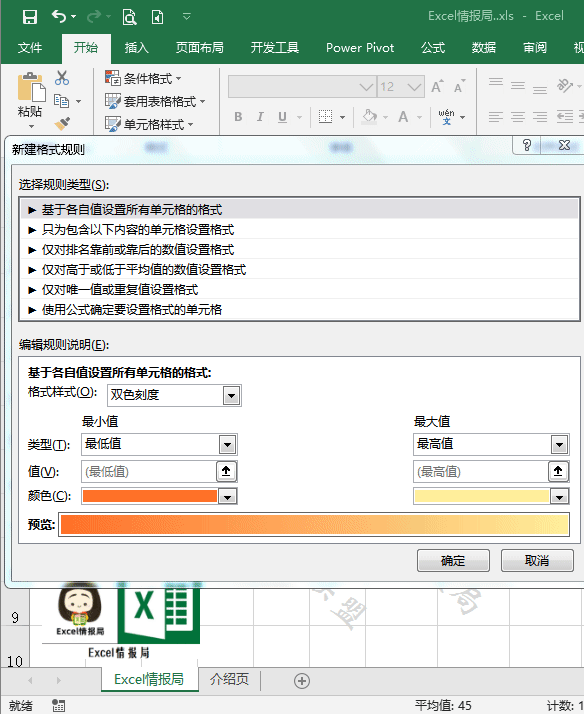Image resolution: width=584 pixels, height=714 pixels.
Task: Click the Align Right icon
Action: coord(540,117)
